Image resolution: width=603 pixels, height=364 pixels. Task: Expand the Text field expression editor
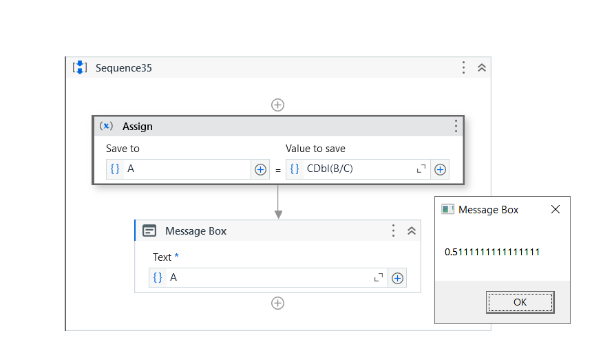click(x=379, y=277)
